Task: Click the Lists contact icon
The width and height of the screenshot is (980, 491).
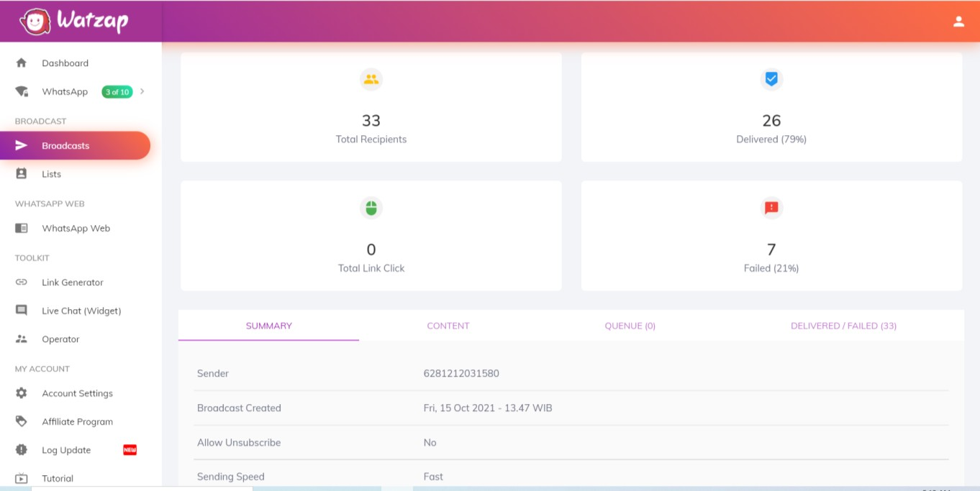Action: click(22, 174)
